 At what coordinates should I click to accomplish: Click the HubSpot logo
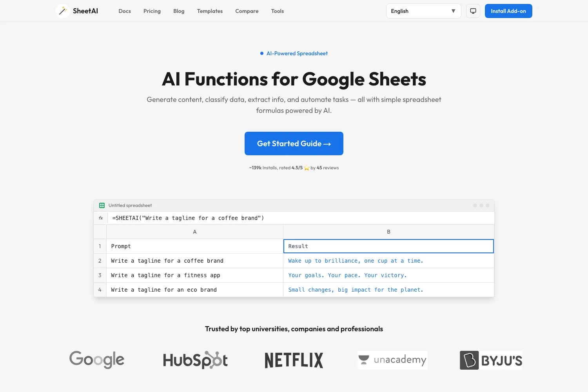[195, 360]
